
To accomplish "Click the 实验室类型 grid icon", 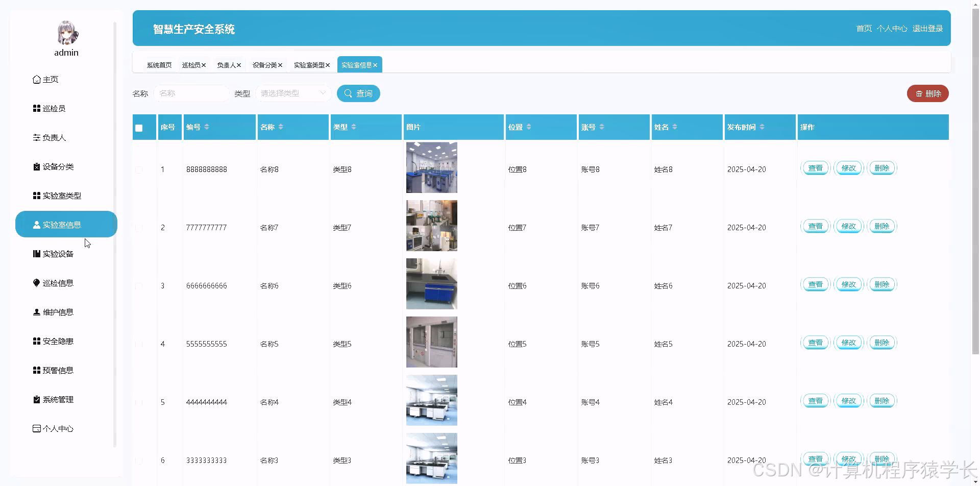I will click(36, 196).
